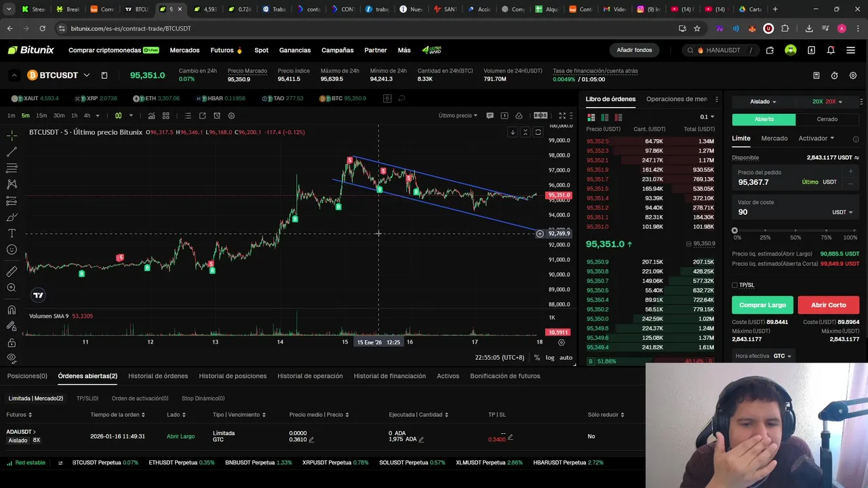Viewport: 868px width, 488px height.
Task: Switch to Operaciones de mercado tab
Action: pyautogui.click(x=677, y=99)
